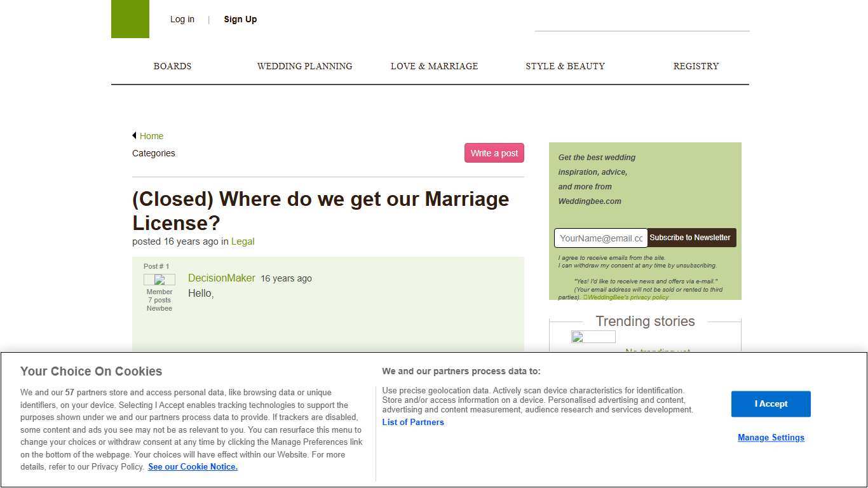Open the BOARDS menu
The image size is (868, 488).
172,66
